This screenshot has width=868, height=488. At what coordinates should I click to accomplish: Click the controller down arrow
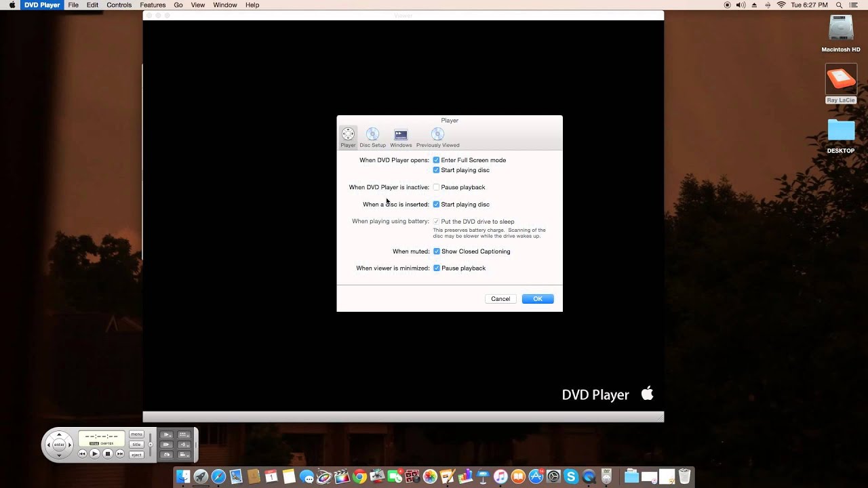tap(59, 455)
